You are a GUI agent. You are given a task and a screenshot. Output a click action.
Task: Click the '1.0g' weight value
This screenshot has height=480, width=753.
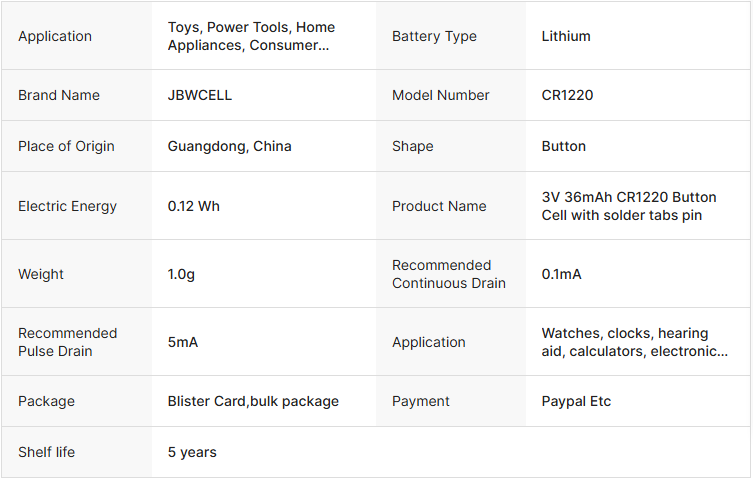[181, 274]
